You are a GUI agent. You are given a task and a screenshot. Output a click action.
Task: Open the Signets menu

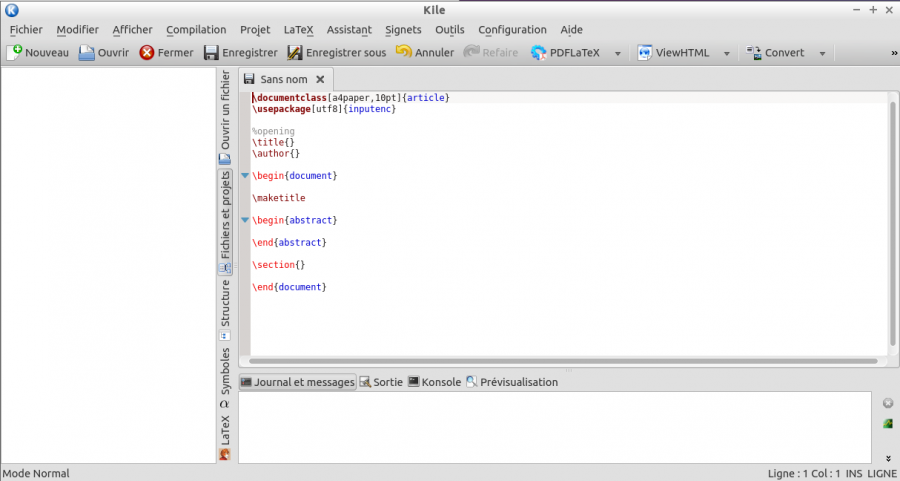coord(403,30)
